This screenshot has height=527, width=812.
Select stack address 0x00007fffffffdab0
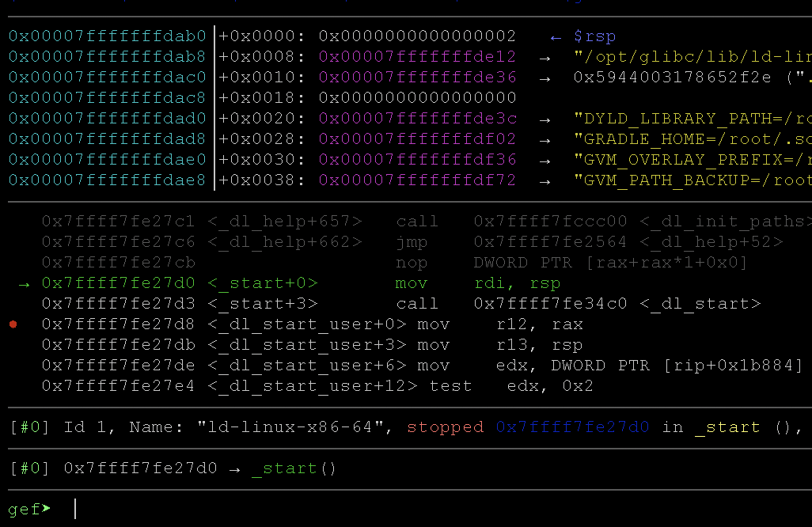point(107,36)
